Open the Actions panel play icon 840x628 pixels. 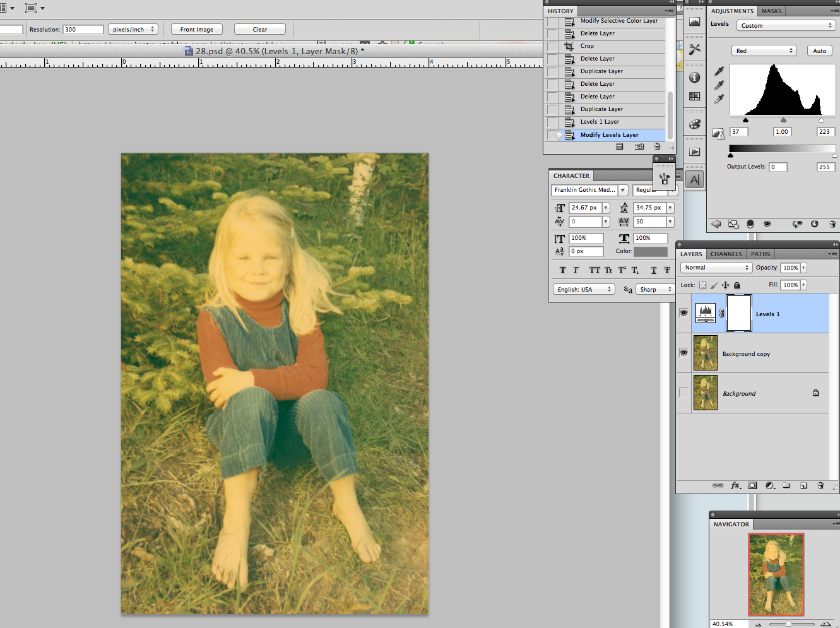tap(695, 152)
